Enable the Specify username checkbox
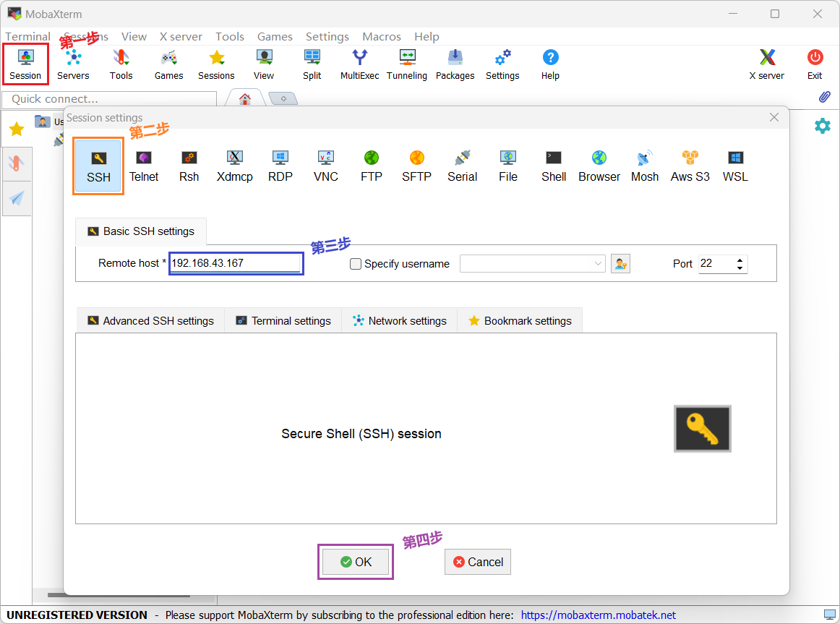The image size is (840, 624). 355,263
